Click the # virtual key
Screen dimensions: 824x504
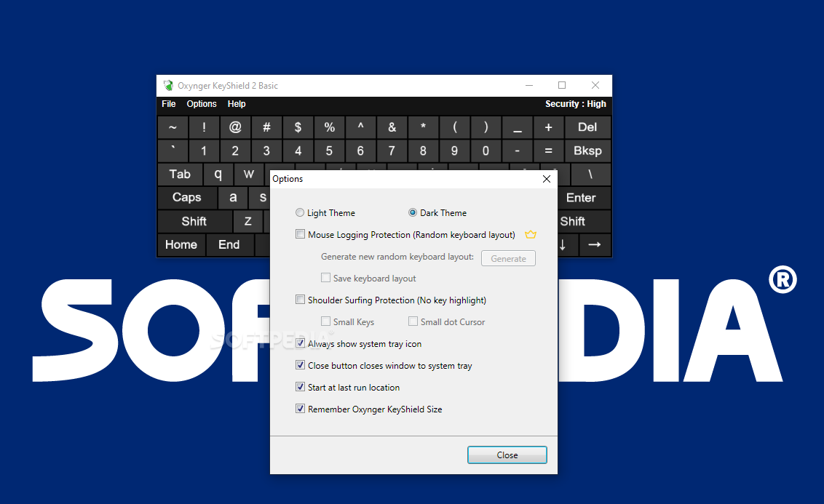click(x=266, y=127)
